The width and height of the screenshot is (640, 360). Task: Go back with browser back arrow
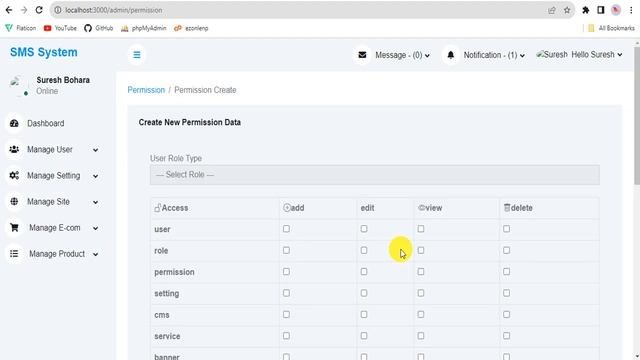point(9,10)
